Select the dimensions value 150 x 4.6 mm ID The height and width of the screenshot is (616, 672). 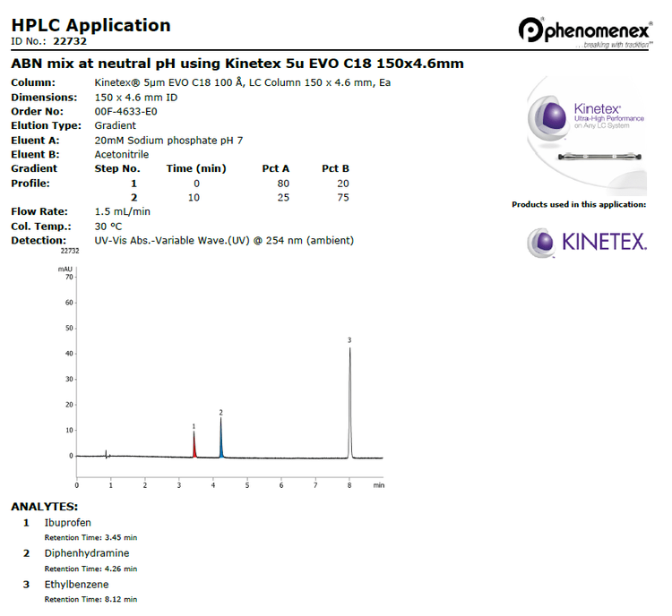pos(136,98)
